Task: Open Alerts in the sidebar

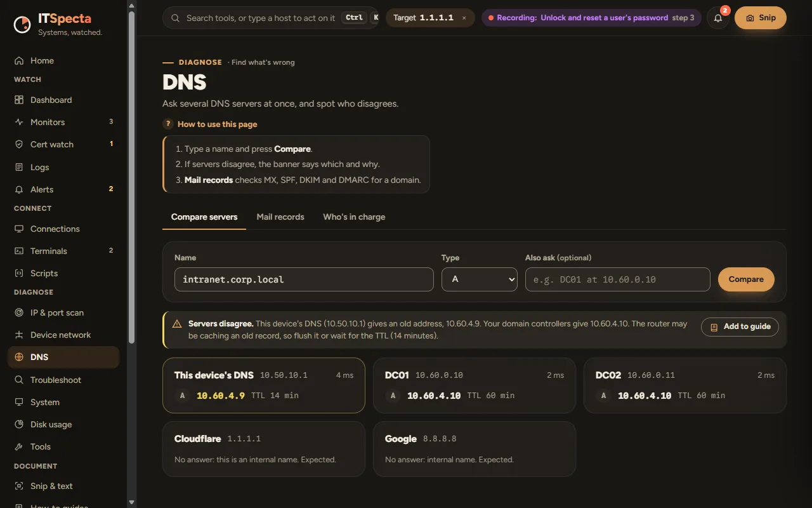Action: coord(63,190)
